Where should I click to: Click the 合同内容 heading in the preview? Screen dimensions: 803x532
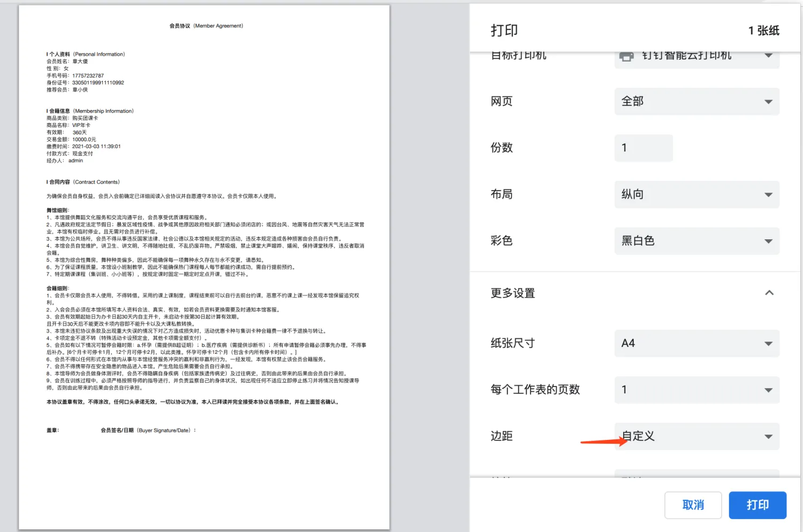click(x=84, y=182)
